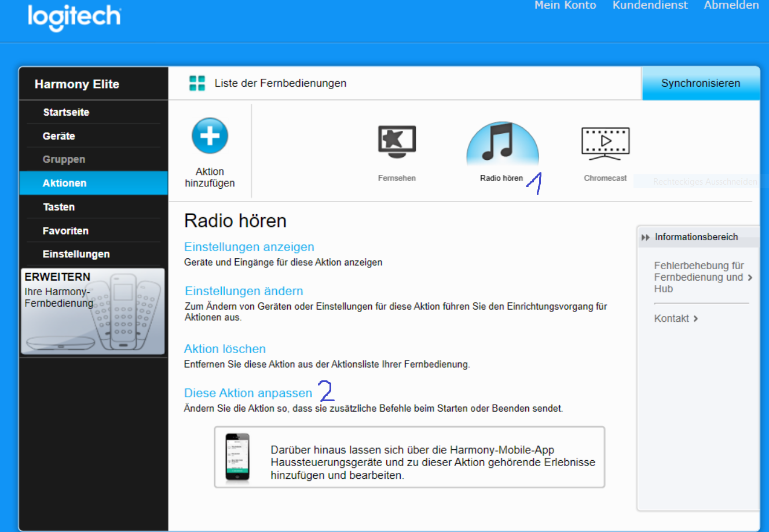The image size is (769, 532).
Task: Open the Tasten sidebar item
Action: [x=58, y=207]
